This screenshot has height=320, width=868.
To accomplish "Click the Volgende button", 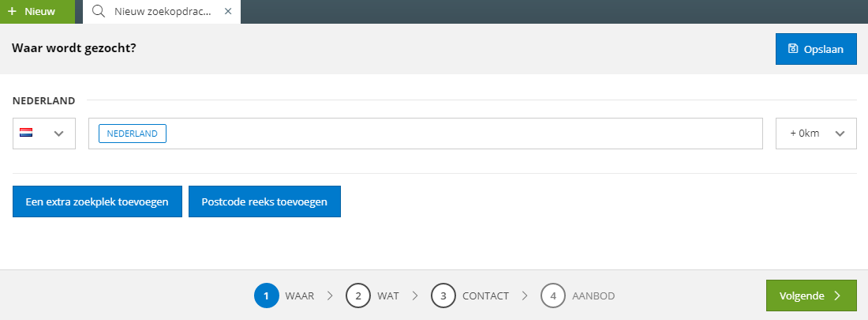I will tap(811, 296).
